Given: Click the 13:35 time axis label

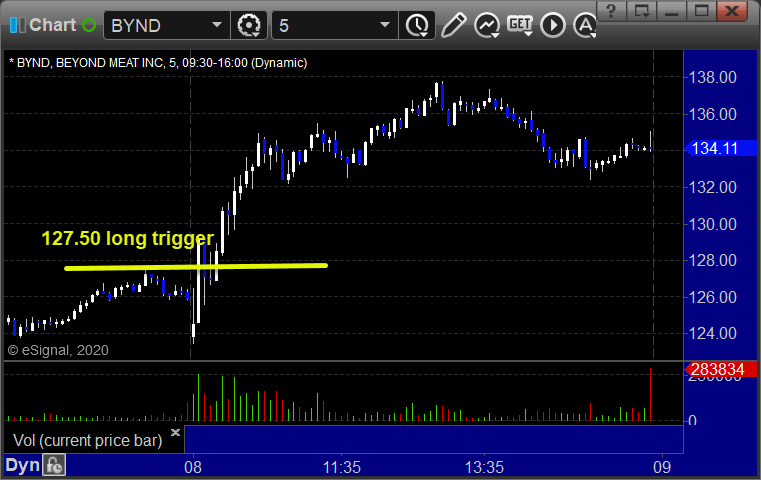Looking at the screenshot, I should click(x=484, y=467).
